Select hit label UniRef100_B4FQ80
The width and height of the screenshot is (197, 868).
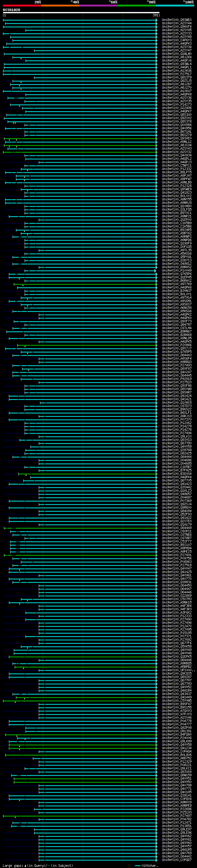tap(177, 735)
